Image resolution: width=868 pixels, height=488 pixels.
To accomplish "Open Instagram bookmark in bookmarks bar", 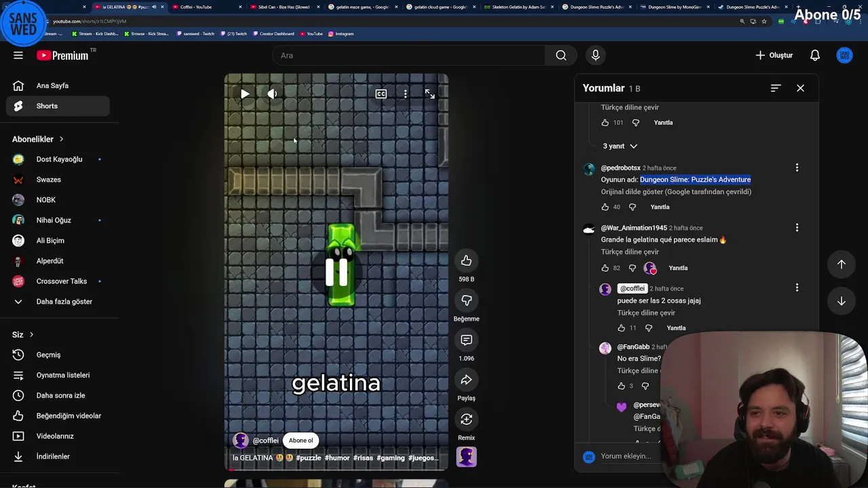I will pos(340,33).
